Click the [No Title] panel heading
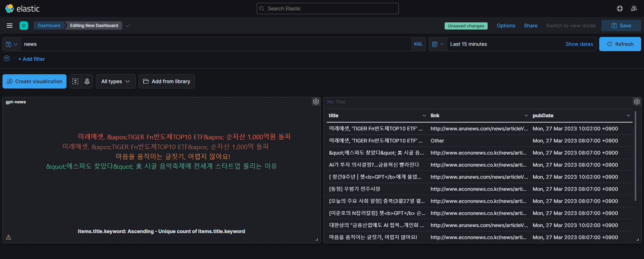This screenshot has width=644, height=259. 336,102
